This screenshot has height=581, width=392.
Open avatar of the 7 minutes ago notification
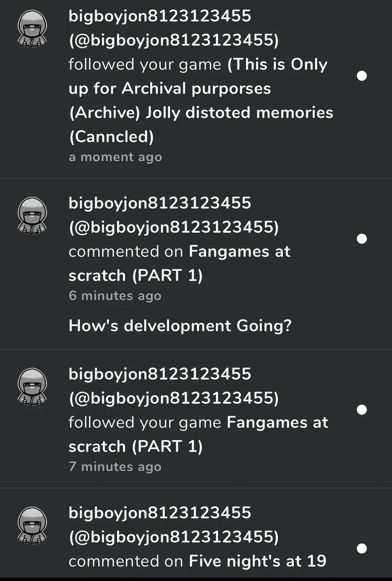32,387
